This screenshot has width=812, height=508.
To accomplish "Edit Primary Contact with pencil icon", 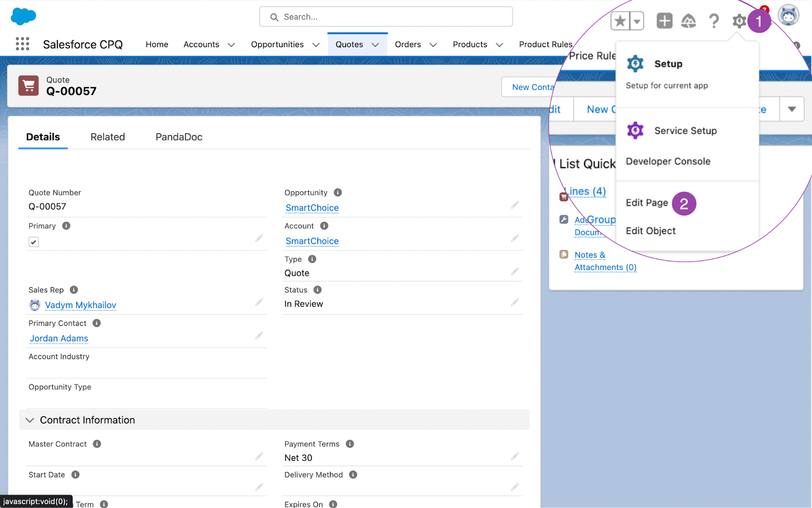I will point(259,335).
